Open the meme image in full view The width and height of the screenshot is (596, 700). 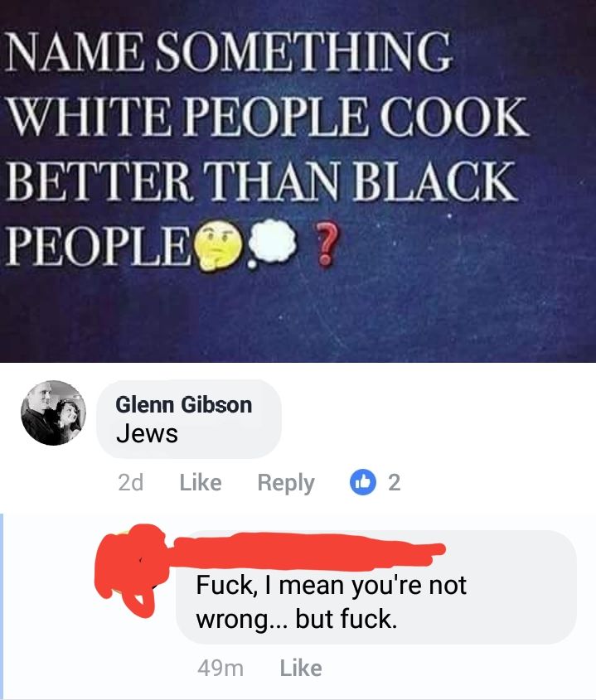pyautogui.click(x=298, y=181)
